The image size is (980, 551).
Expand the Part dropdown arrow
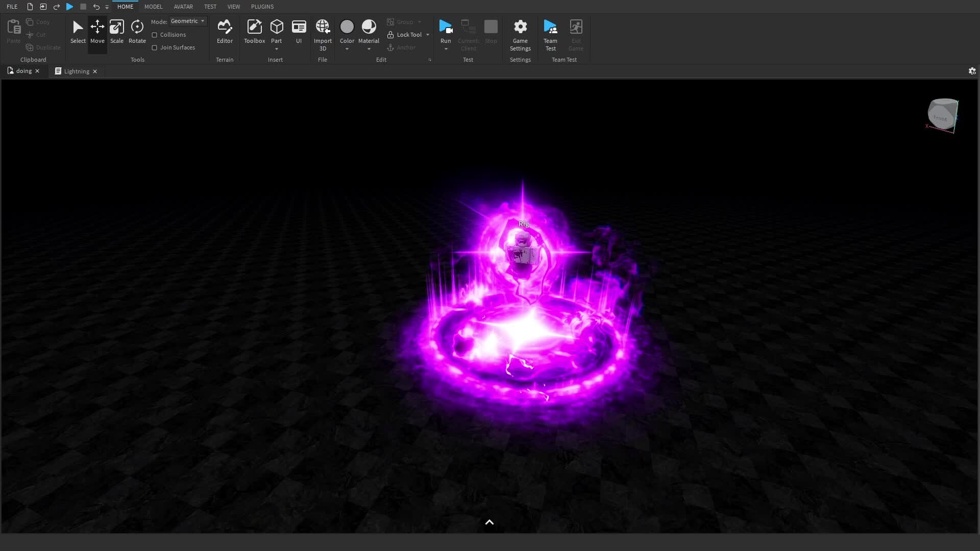[x=277, y=49]
